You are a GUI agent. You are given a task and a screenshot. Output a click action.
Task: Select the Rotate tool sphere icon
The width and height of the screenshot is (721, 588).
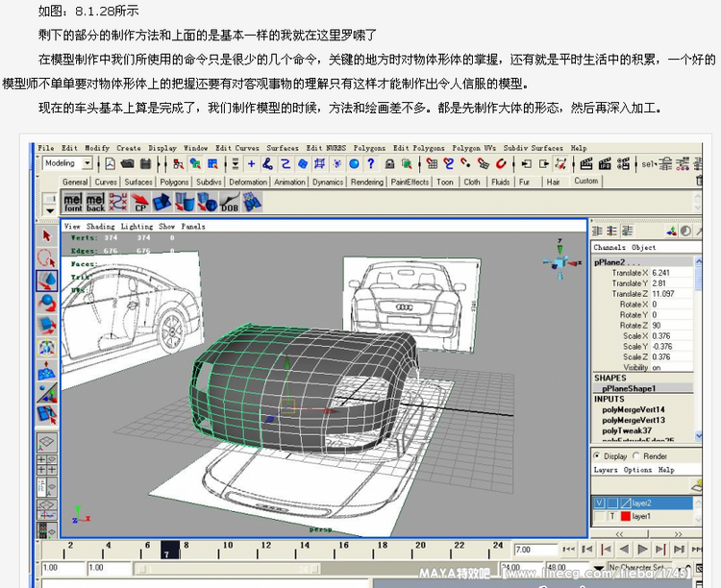[x=46, y=304]
